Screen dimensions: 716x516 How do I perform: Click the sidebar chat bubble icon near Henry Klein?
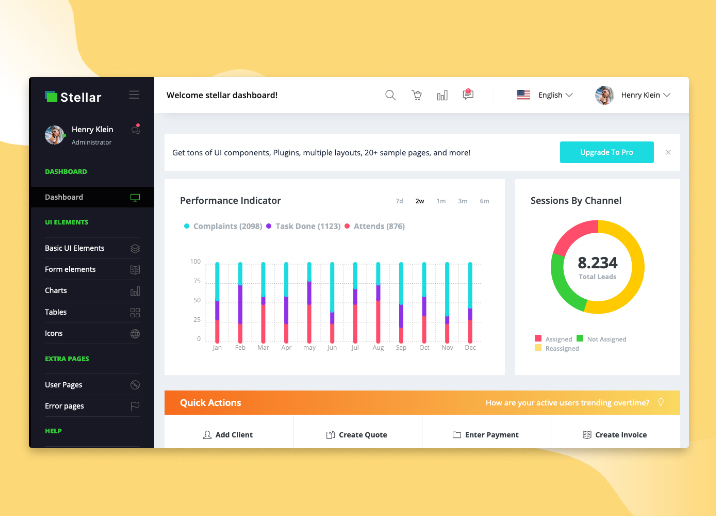[136, 129]
